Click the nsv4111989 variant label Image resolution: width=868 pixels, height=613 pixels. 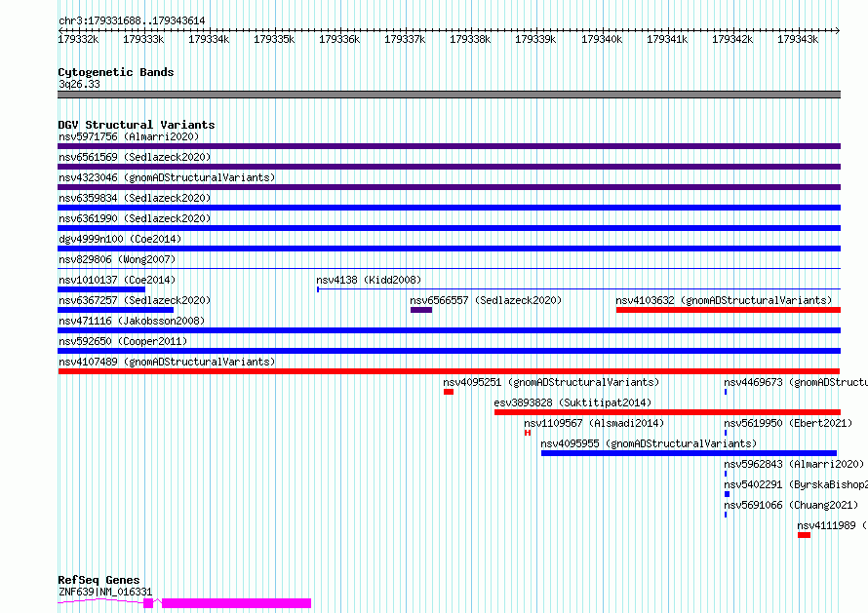coord(832,525)
